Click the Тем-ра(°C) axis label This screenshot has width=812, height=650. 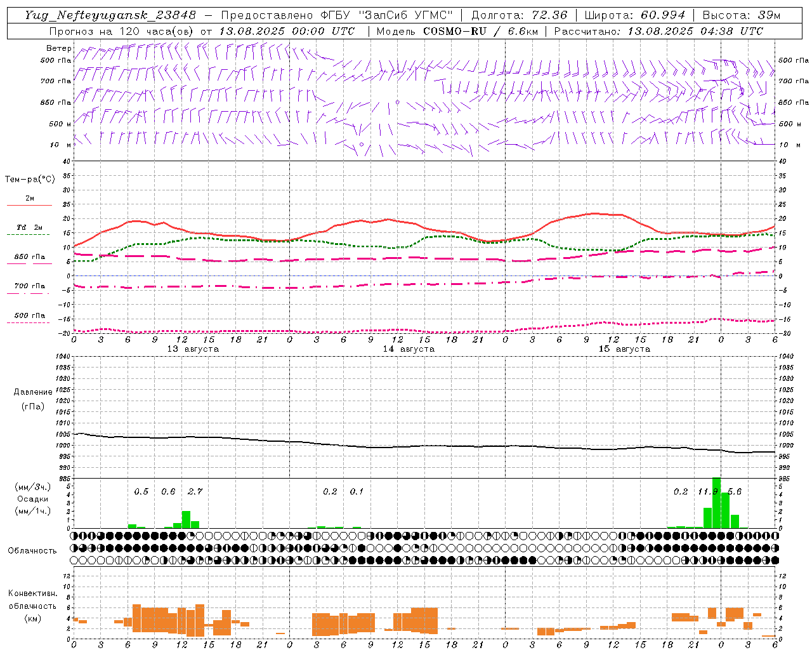[x=30, y=180]
